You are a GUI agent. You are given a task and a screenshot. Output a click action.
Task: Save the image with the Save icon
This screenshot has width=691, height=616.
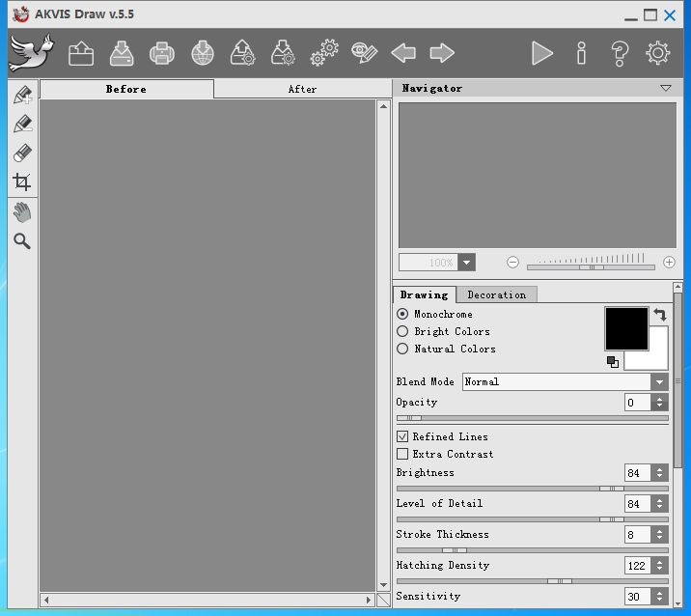[122, 53]
